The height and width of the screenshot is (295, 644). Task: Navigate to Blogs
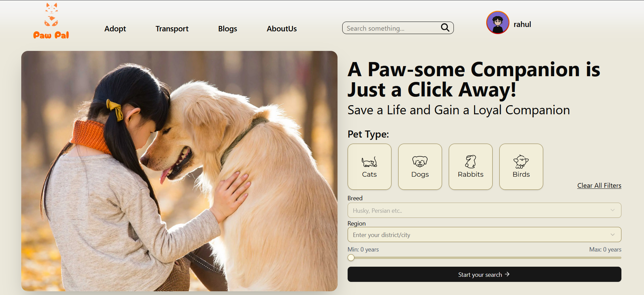pos(228,29)
